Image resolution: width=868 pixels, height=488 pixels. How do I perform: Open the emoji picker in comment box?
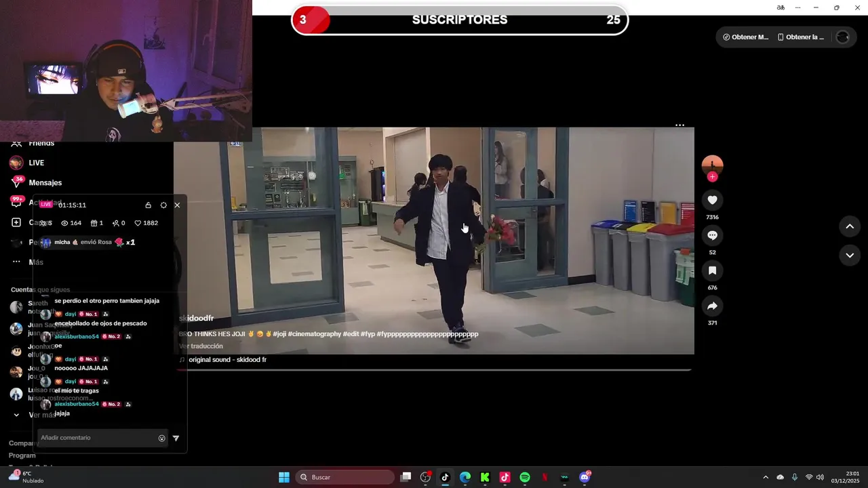[x=161, y=439]
